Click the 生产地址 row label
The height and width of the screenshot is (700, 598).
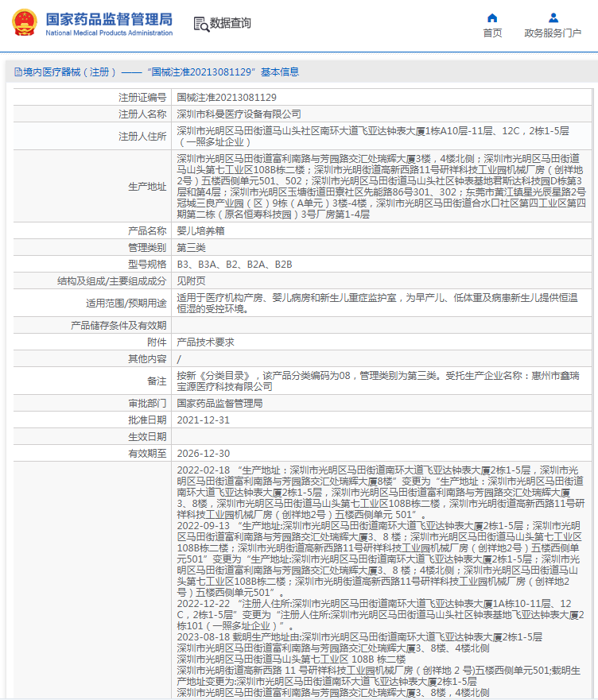pyautogui.click(x=147, y=187)
